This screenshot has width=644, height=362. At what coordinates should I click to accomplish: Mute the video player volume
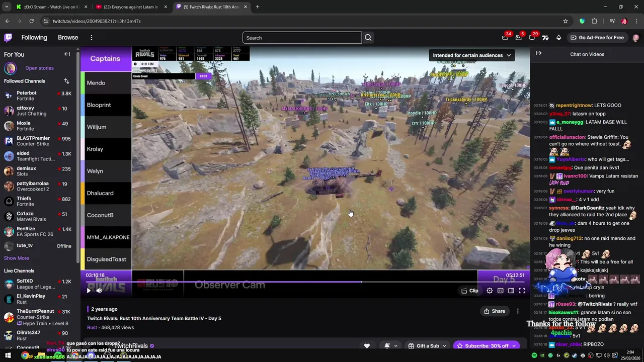(99, 291)
